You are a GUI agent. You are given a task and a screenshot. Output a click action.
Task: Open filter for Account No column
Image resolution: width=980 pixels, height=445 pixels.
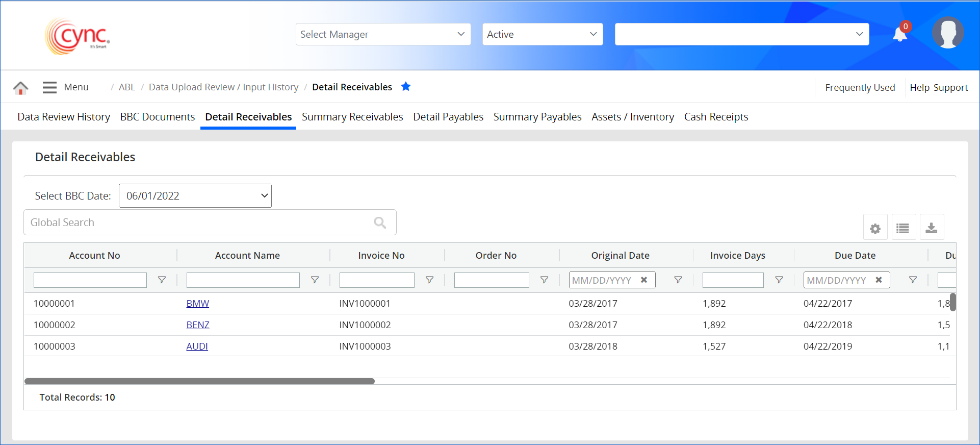point(162,280)
